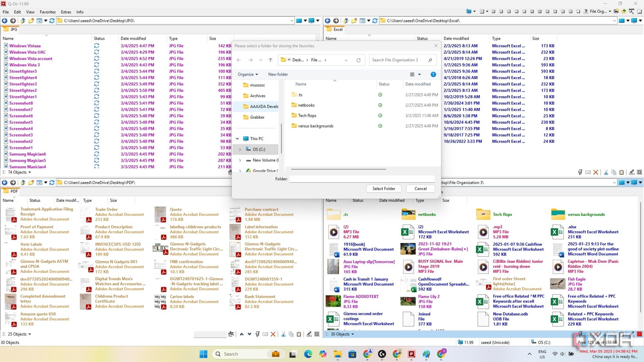Open the File Org... dropdown in toolbar

click(x=610, y=11)
